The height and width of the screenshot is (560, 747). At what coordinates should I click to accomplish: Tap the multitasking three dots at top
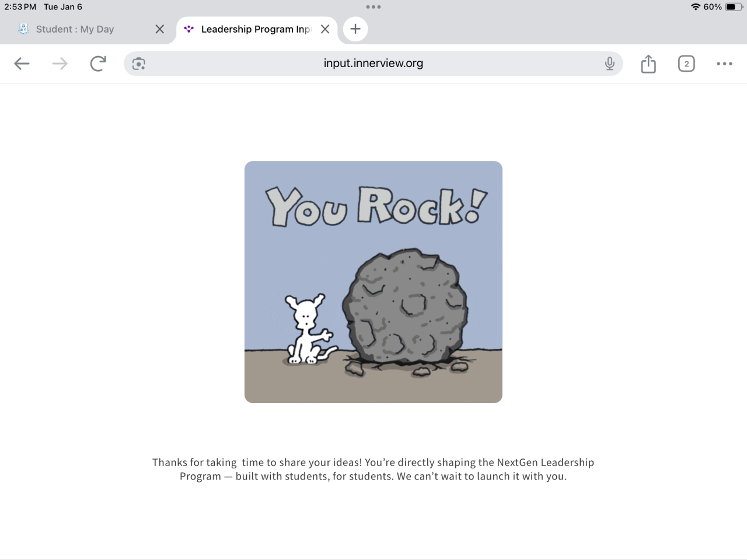tap(373, 7)
